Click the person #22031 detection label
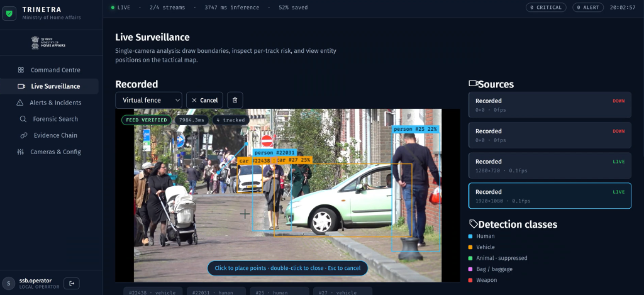The height and width of the screenshot is (295, 644). pos(274,153)
